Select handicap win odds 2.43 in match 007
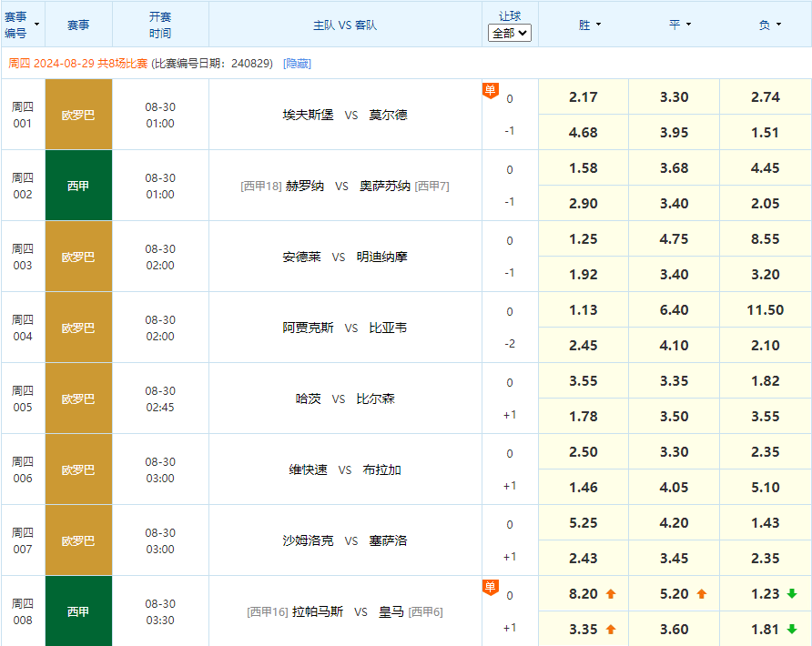The width and height of the screenshot is (812, 646). coord(584,558)
